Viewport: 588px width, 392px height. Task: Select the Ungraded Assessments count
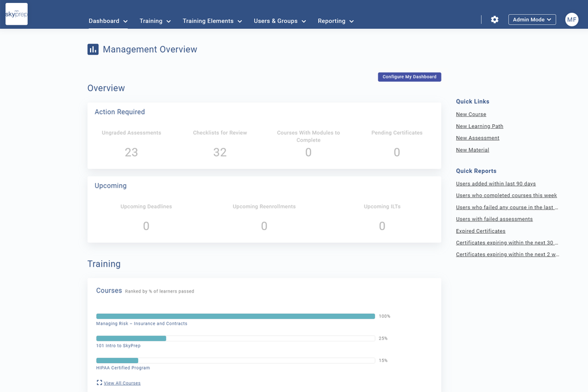(x=131, y=152)
